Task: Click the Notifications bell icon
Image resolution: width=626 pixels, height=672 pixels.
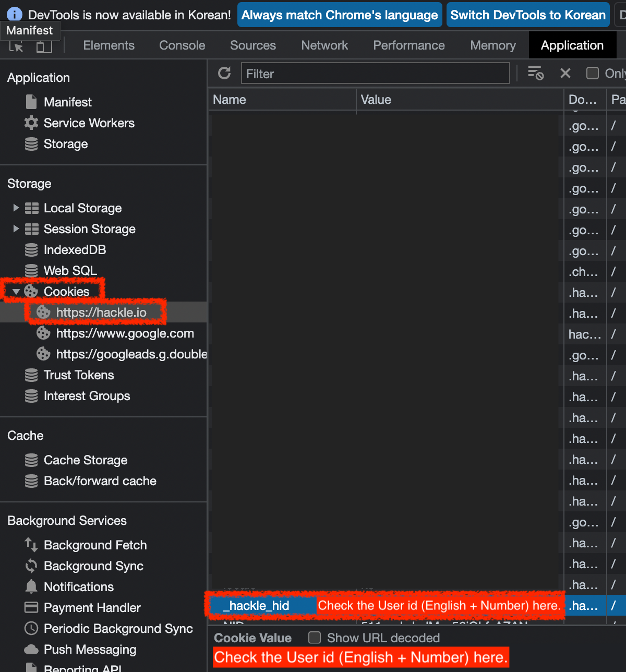Action: 31,587
